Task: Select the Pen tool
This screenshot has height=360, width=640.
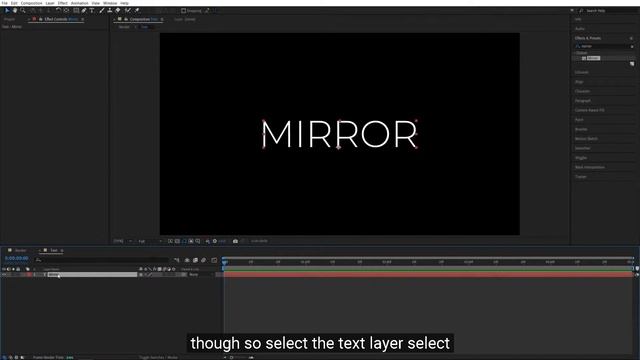Action: click(84, 11)
